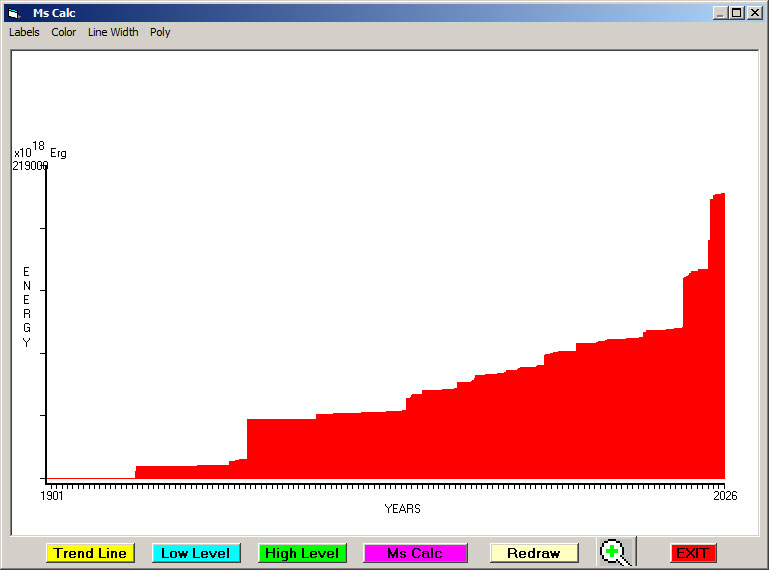Open the Line Width menu
This screenshot has width=769, height=570.
coord(113,32)
